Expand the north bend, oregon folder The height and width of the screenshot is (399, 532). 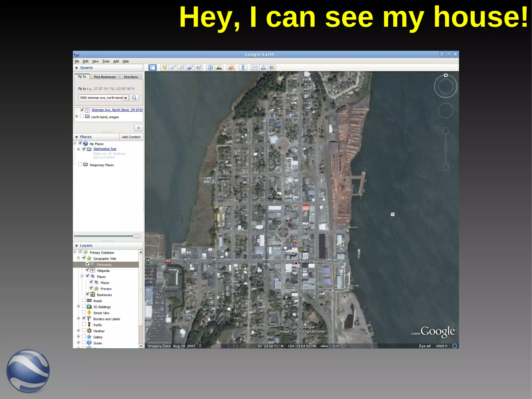[77, 116]
